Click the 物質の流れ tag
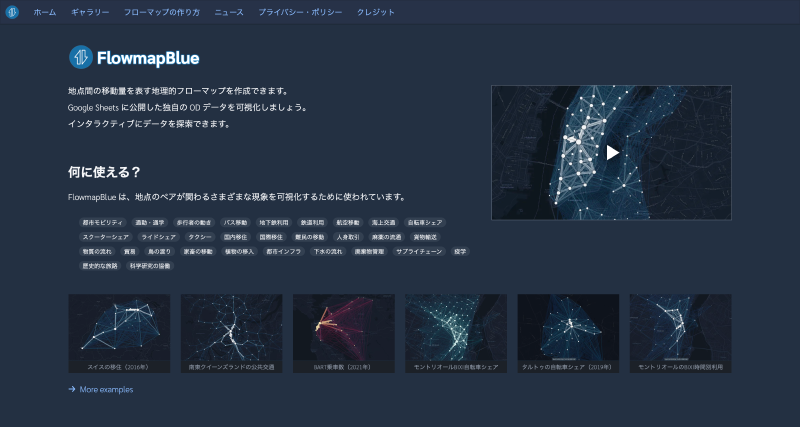Screen dimensions: 800x427 tap(97, 252)
